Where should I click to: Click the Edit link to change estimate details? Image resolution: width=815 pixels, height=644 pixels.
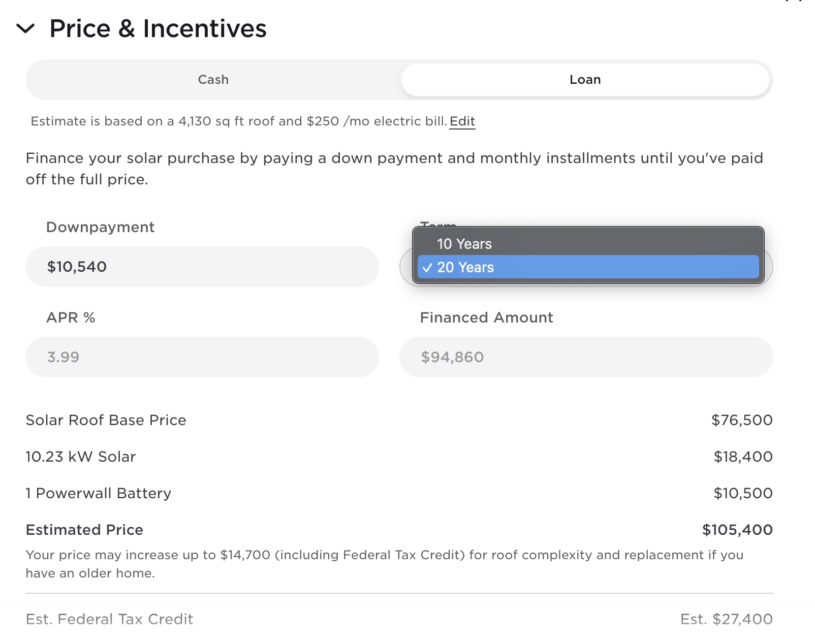462,121
